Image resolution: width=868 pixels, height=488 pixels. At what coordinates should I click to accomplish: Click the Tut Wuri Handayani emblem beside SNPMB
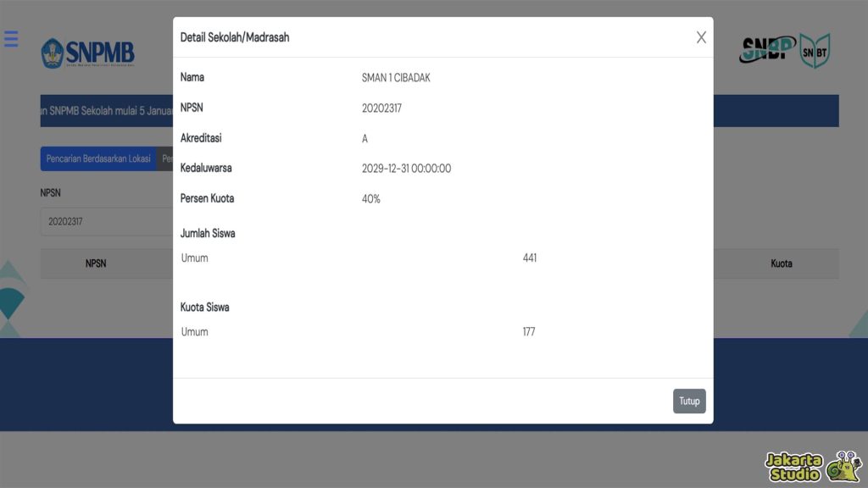click(53, 52)
